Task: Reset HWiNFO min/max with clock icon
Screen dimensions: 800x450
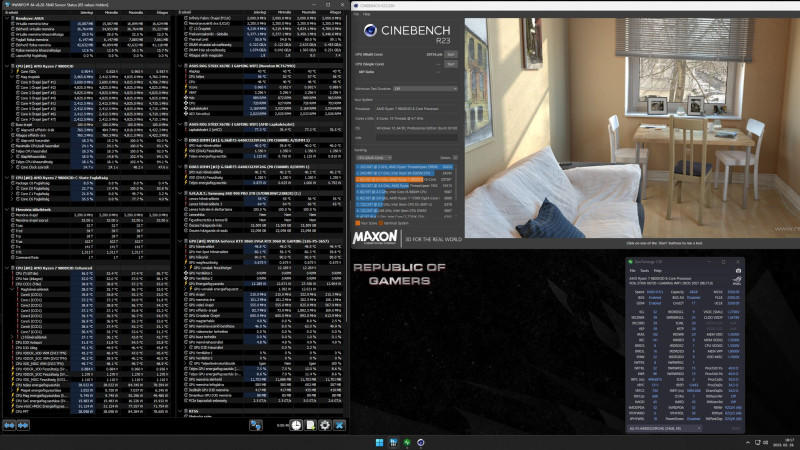Action: [296, 425]
